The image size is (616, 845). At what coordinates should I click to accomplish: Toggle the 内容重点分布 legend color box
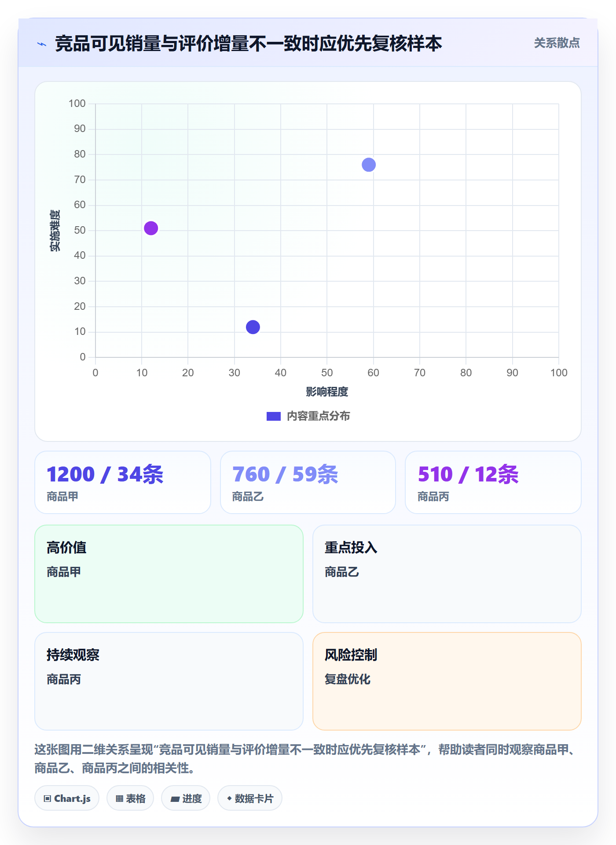pyautogui.click(x=274, y=416)
